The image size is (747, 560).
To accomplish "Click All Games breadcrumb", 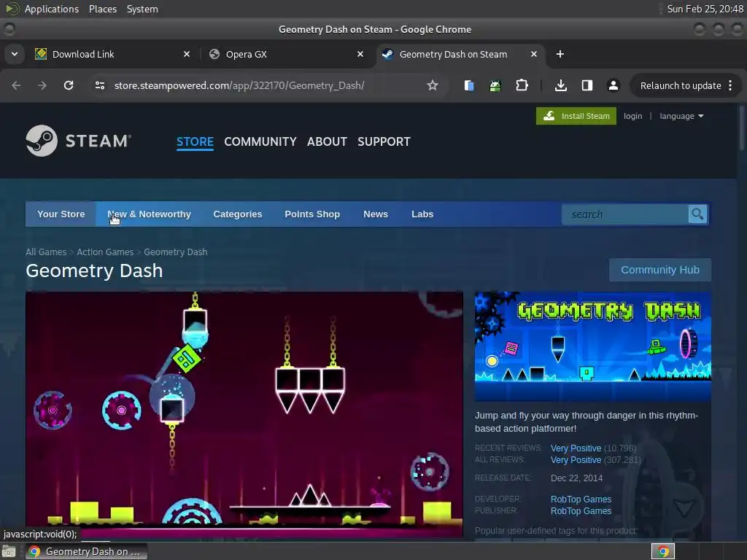I will (x=46, y=252).
